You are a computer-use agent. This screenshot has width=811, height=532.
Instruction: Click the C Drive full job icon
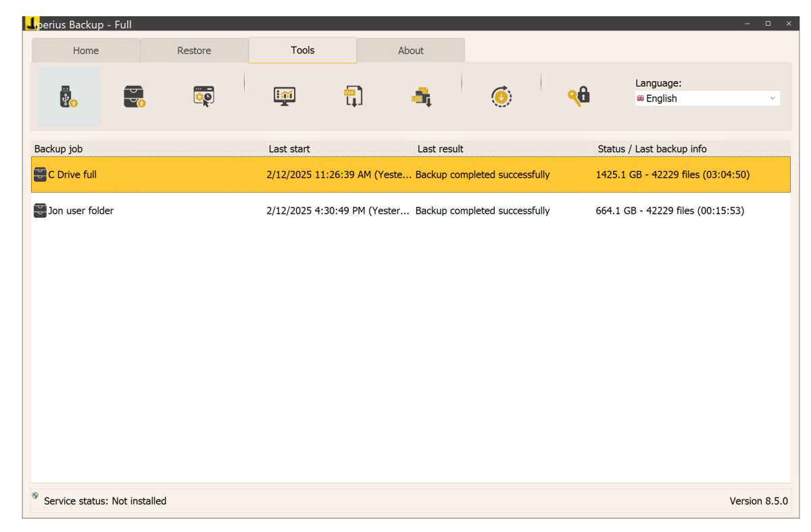[x=40, y=174]
